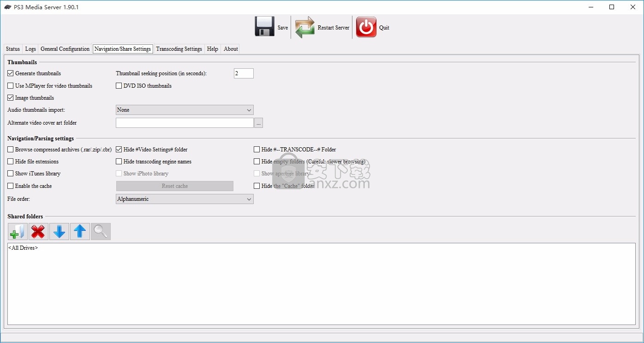Viewport: 644px width, 343px height.
Task: Toggle Hide #Video Settings# folder
Action: coord(119,150)
